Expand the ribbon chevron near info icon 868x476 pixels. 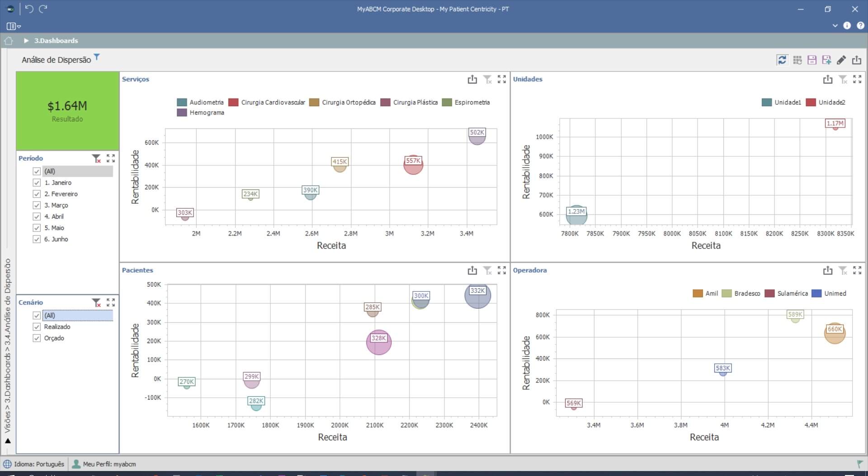click(x=835, y=26)
